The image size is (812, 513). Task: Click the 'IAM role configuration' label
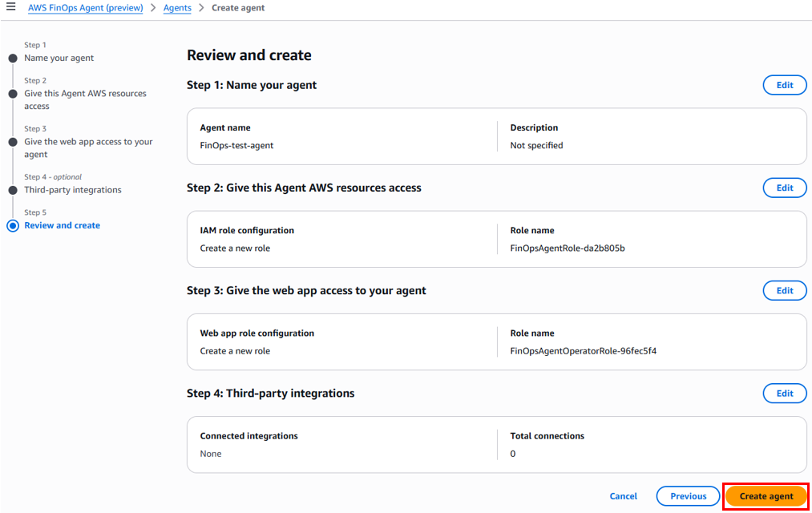tap(247, 230)
